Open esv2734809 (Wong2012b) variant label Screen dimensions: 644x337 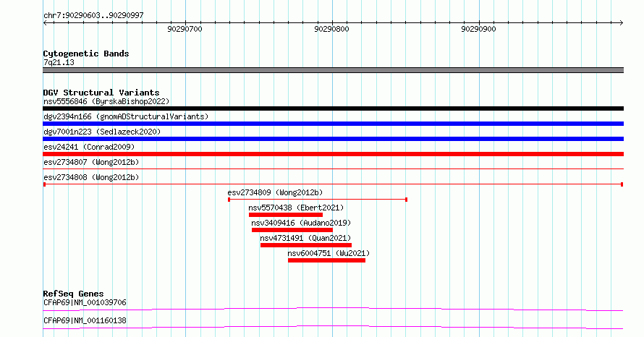click(x=275, y=192)
